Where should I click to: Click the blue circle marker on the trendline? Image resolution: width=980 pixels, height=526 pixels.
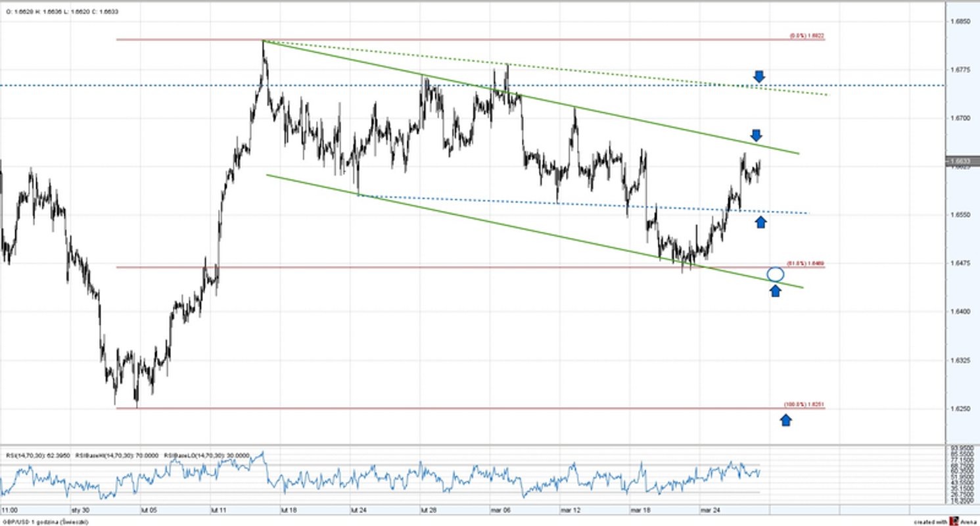(776, 274)
